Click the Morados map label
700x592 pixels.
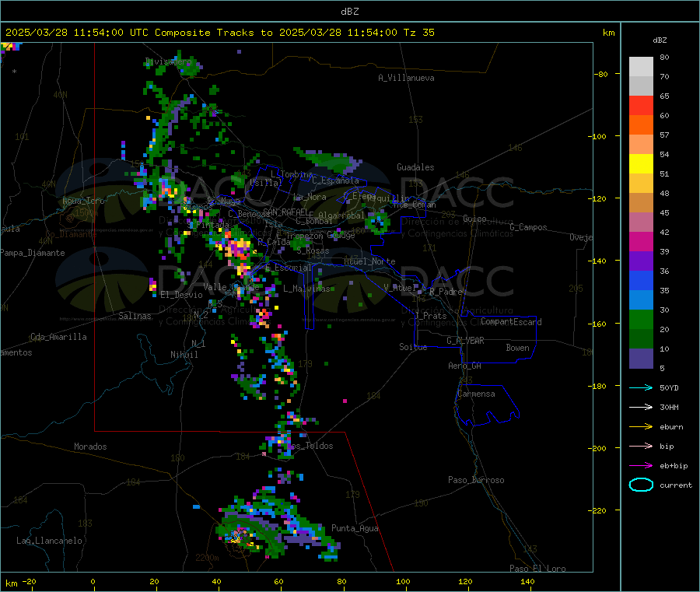(90, 447)
